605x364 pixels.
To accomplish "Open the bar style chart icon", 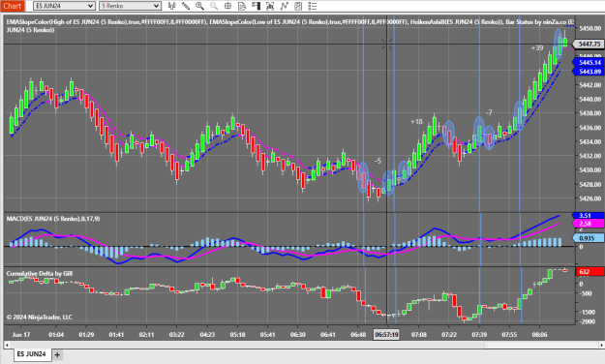I will click(x=171, y=6).
